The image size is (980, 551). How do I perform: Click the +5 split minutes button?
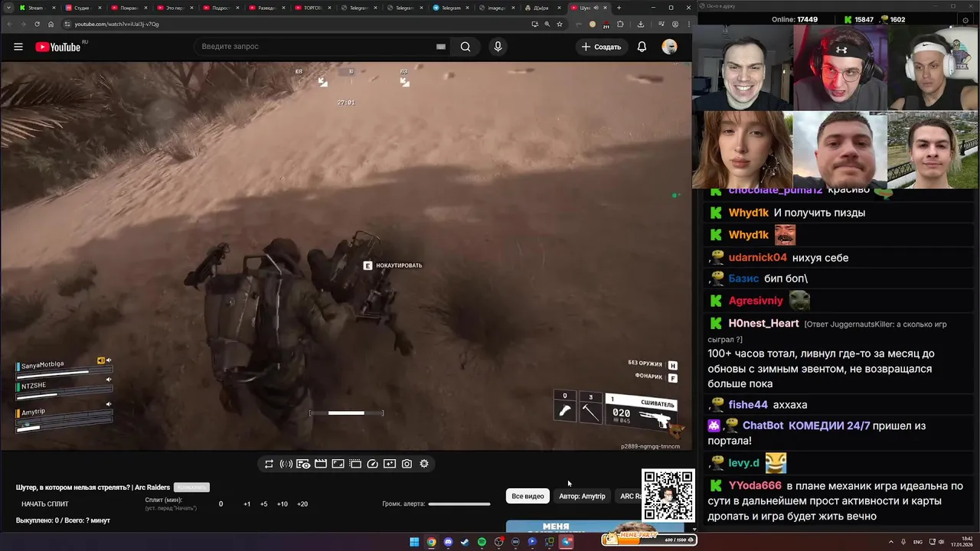click(x=263, y=504)
